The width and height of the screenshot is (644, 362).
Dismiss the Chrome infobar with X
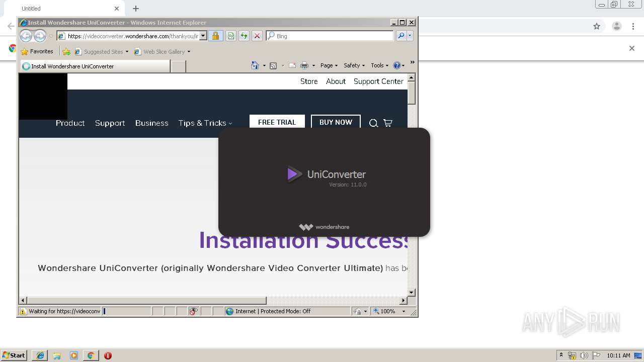coord(632,48)
